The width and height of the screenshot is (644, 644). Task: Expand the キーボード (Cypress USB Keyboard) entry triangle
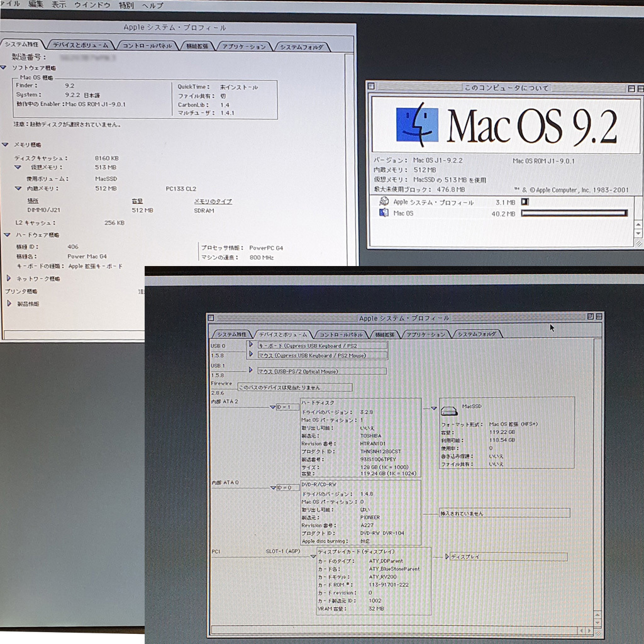(x=251, y=344)
